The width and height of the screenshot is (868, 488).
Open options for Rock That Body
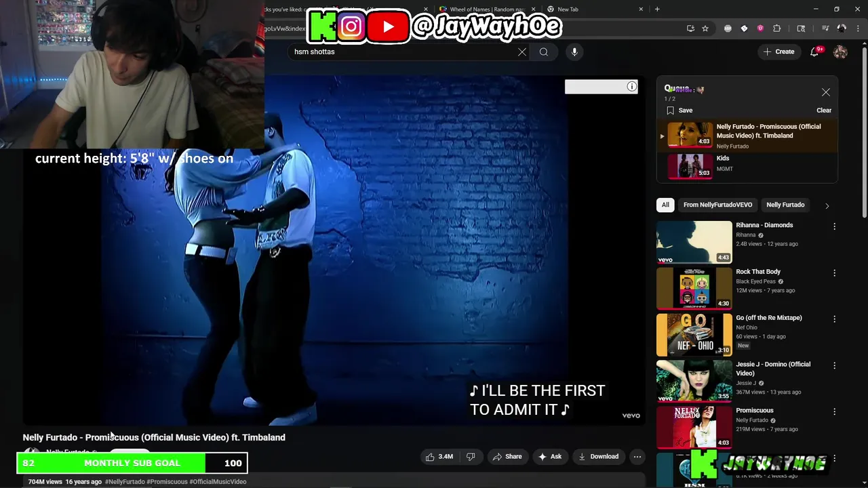834,272
